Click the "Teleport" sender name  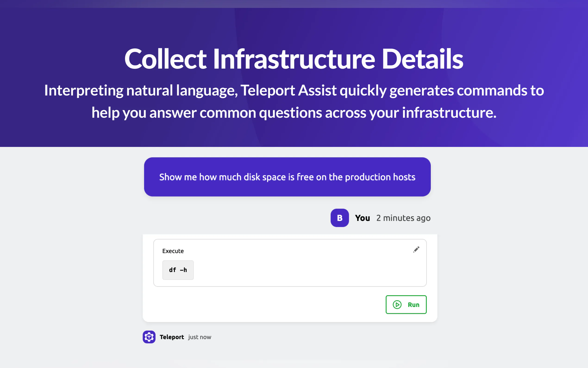click(172, 337)
